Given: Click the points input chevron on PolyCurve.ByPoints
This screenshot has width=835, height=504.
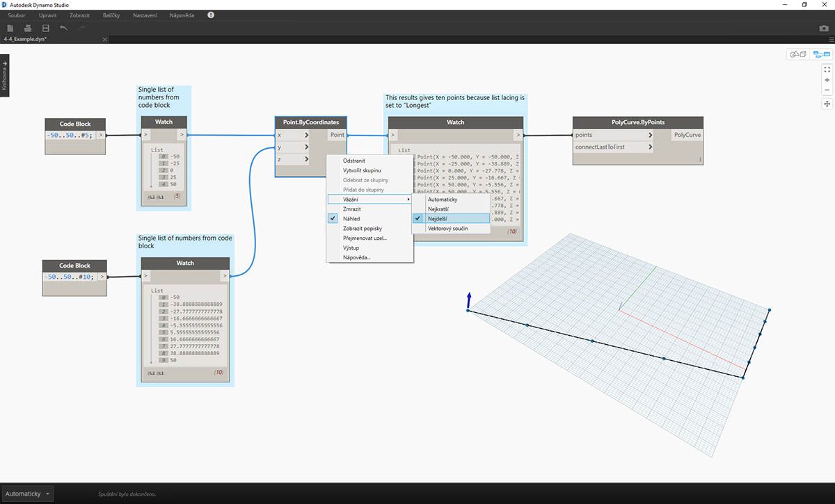Looking at the screenshot, I should coord(650,135).
